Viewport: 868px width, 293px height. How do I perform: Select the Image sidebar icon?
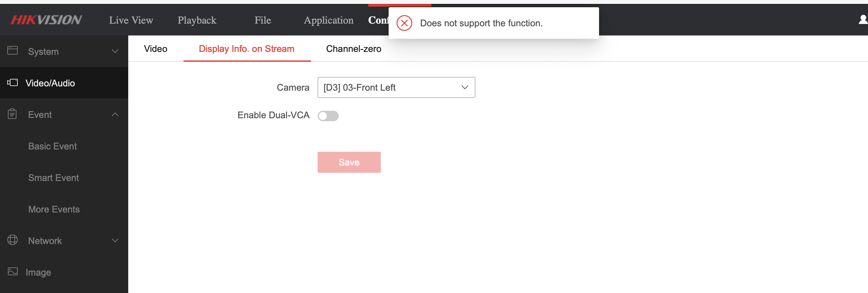tap(13, 272)
